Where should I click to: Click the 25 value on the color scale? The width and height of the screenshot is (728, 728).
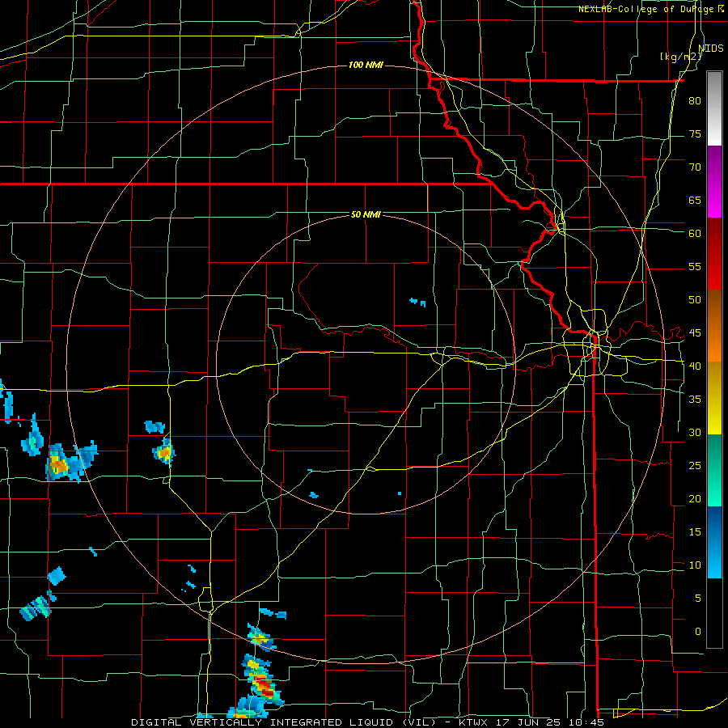[x=695, y=465]
